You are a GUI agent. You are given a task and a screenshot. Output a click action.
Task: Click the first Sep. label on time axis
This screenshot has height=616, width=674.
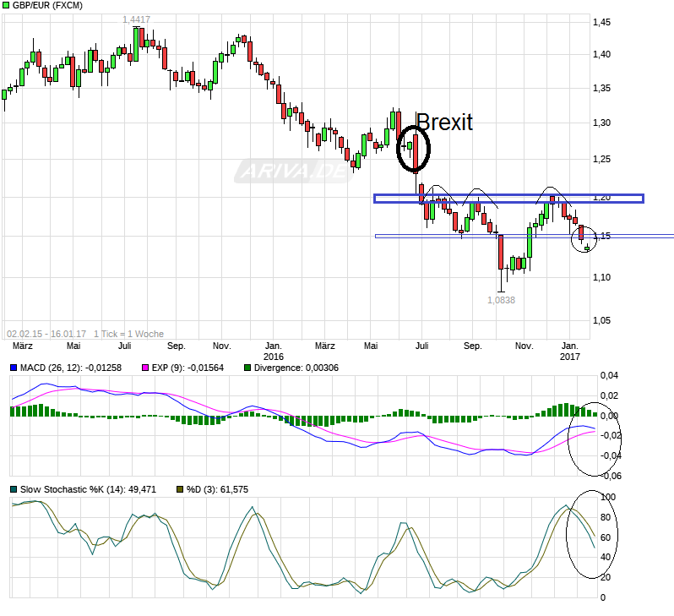point(176,346)
